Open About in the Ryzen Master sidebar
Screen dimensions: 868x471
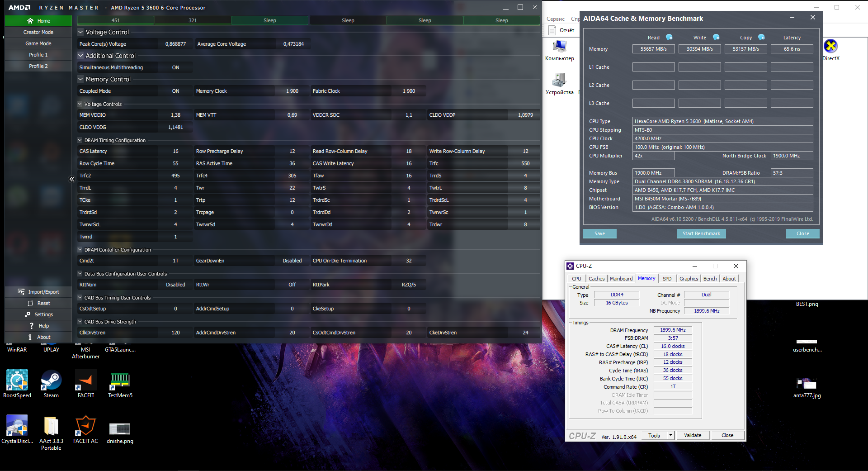38,337
